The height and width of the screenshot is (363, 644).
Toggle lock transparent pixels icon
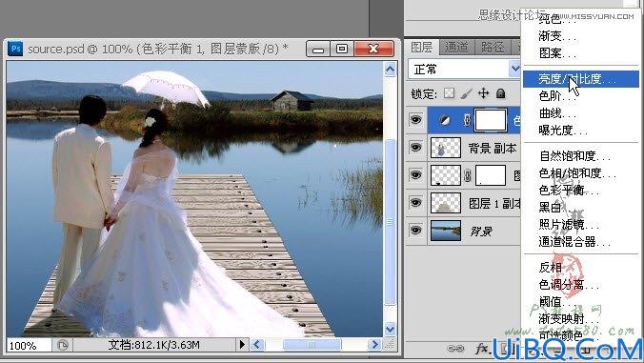pyautogui.click(x=449, y=93)
